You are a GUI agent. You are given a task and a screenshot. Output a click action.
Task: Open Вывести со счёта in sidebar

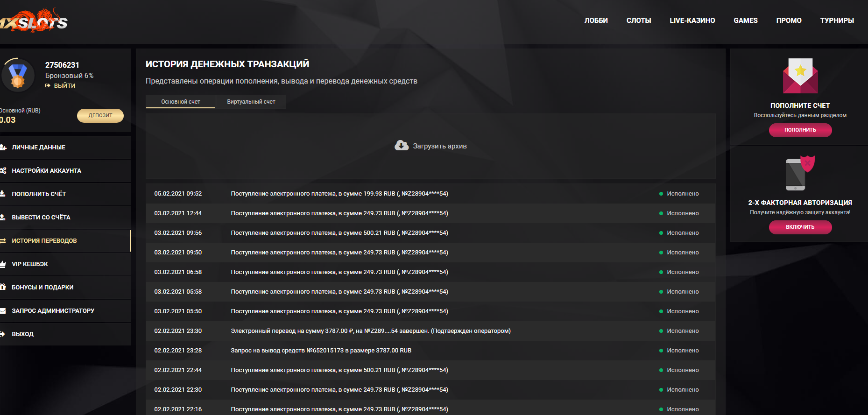click(x=41, y=218)
